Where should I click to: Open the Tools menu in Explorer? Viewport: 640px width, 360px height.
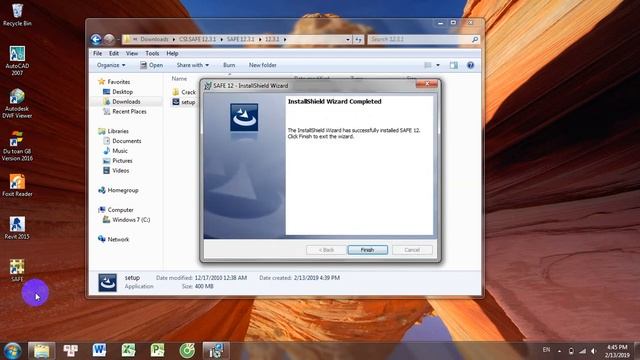coord(152,53)
